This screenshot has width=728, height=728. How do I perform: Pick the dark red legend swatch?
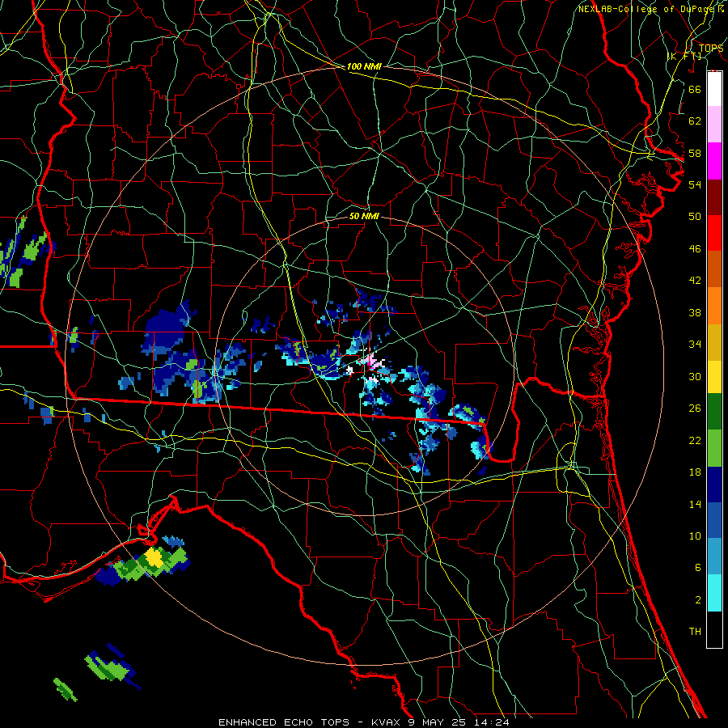(x=714, y=197)
